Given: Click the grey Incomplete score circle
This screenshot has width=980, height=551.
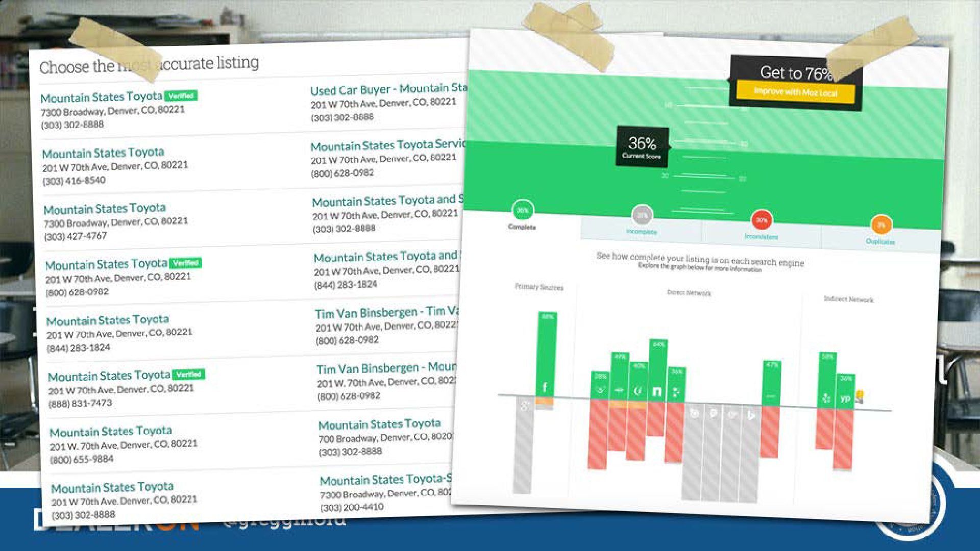Looking at the screenshot, I should click(x=641, y=215).
